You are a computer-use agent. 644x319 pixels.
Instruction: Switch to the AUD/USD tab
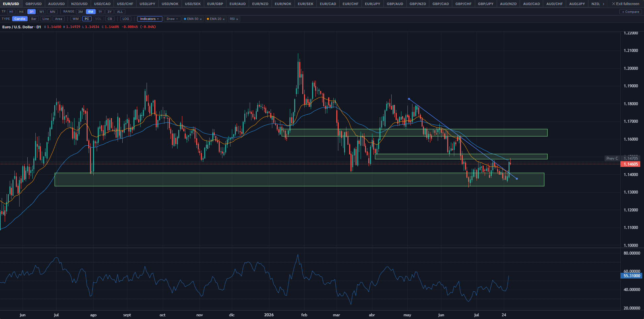56,4
